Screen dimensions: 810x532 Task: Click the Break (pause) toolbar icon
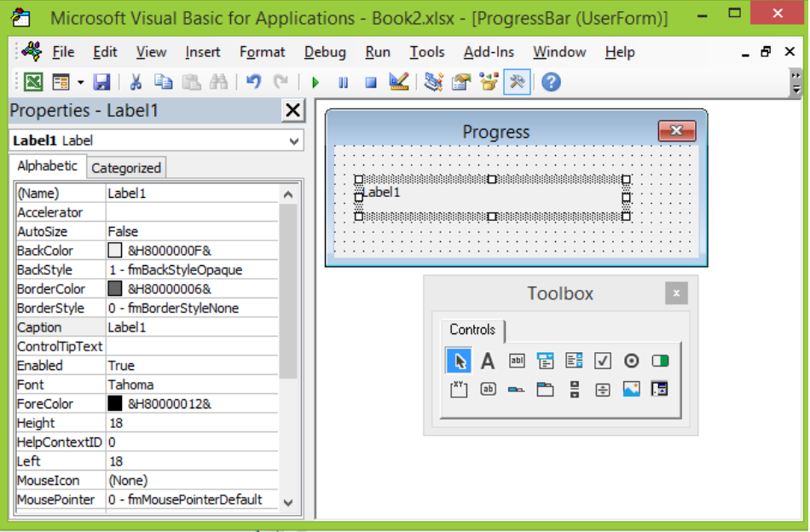click(x=343, y=83)
